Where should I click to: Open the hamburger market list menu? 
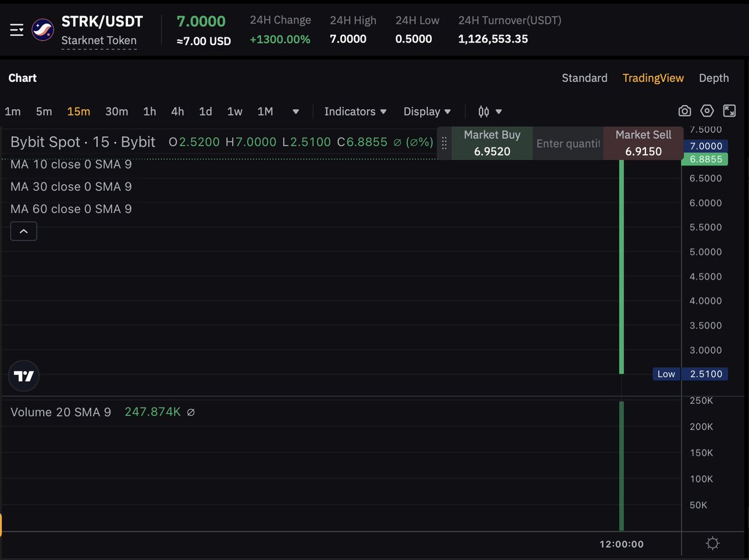tap(17, 29)
